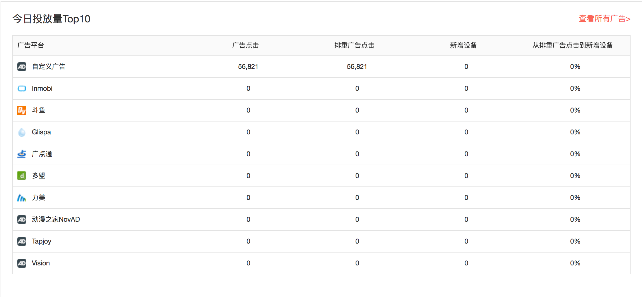Click the 自定义广告 AD icon
The height and width of the screenshot is (299, 644).
22,67
